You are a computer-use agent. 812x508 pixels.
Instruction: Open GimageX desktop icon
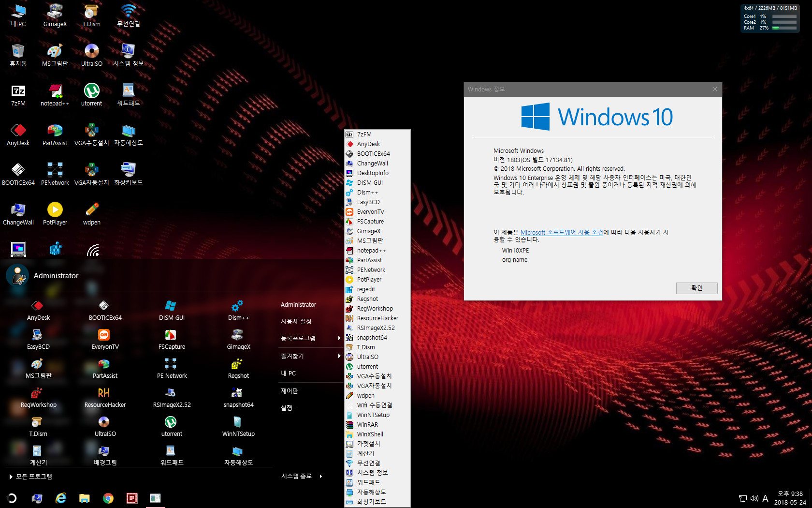click(x=55, y=15)
